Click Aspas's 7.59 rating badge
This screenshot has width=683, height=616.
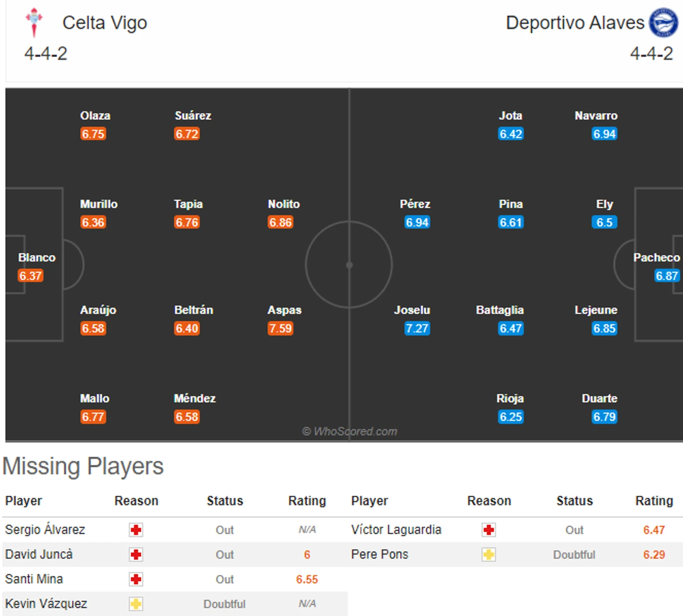coord(280,328)
